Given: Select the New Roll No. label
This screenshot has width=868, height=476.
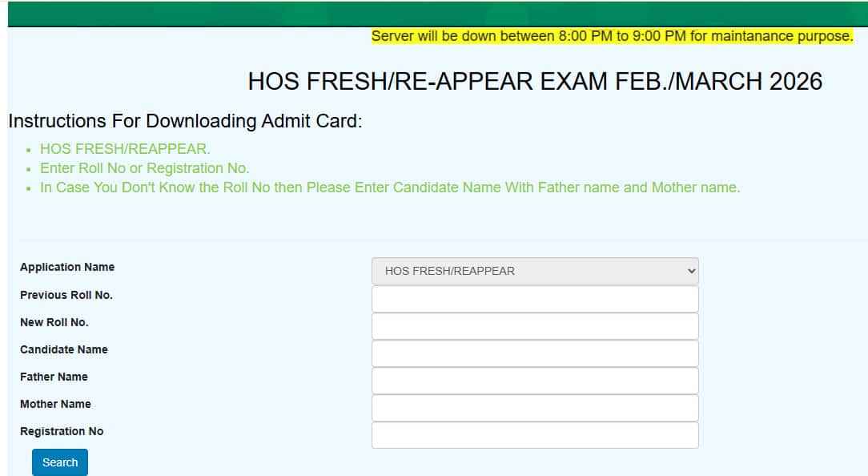Looking at the screenshot, I should pyautogui.click(x=54, y=322).
